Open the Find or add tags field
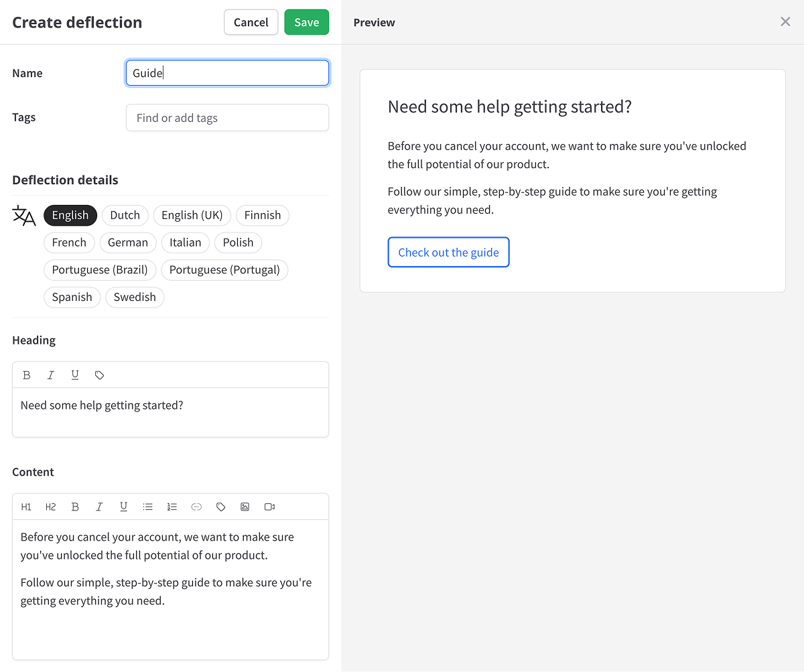 click(227, 118)
